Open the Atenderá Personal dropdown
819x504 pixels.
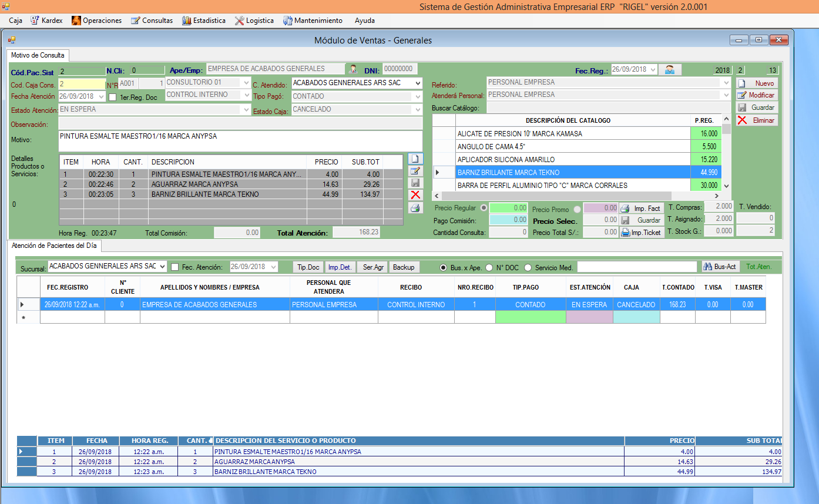point(726,95)
